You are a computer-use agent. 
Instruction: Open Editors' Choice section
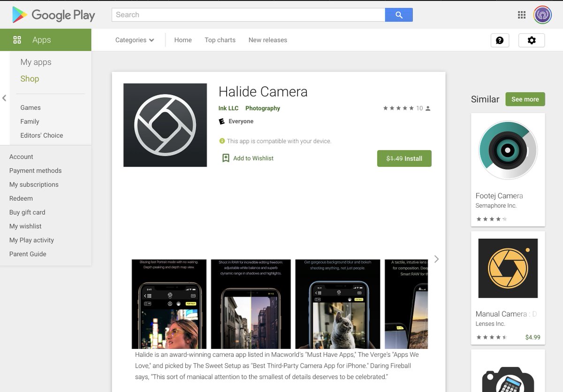(x=42, y=136)
